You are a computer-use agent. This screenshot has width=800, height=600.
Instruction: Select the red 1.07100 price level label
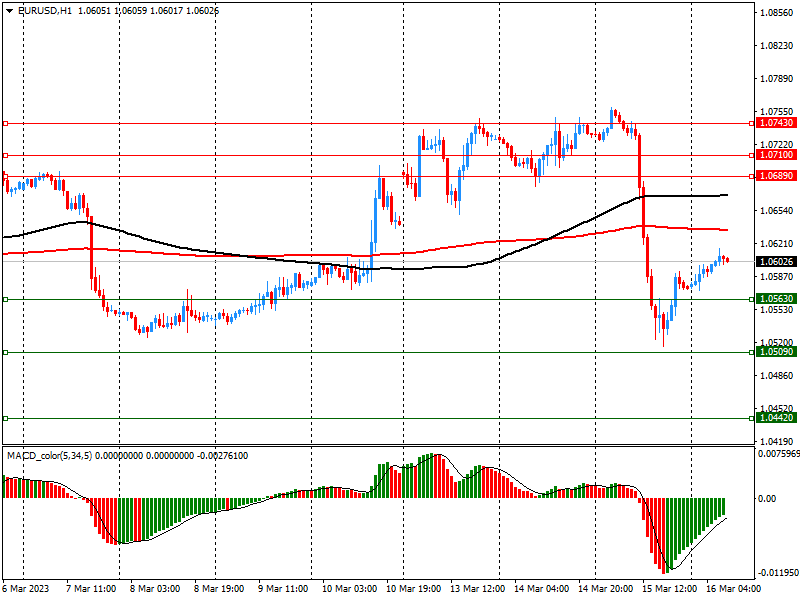777,155
